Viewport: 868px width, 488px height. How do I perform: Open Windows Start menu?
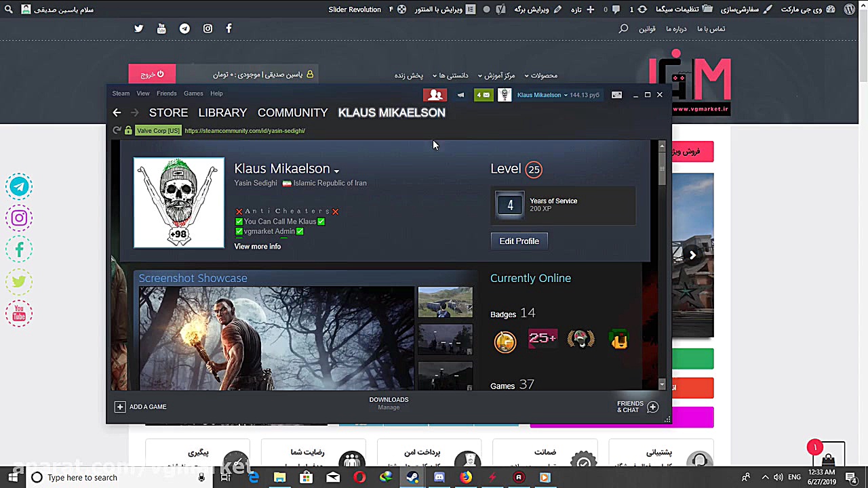click(x=13, y=477)
